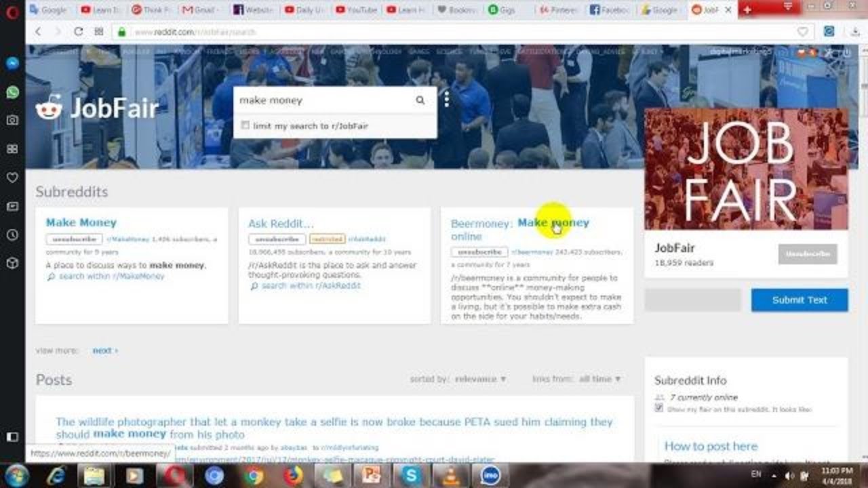Open Beermoney: Make money online link
The width and height of the screenshot is (868, 488).
point(520,229)
